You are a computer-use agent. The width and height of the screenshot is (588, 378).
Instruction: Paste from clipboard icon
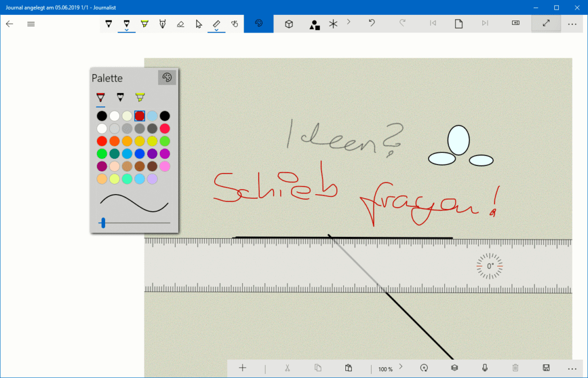coord(348,368)
